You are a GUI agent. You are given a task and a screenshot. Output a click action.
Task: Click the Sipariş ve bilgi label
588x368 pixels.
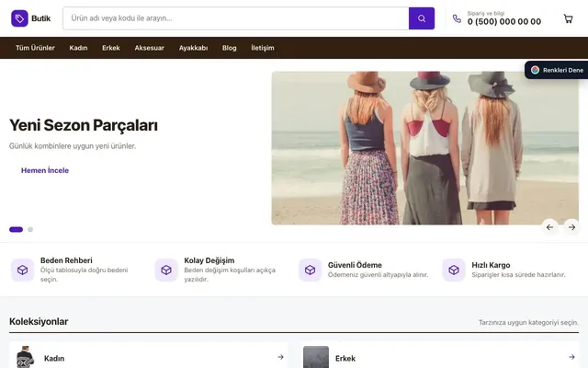click(486, 13)
